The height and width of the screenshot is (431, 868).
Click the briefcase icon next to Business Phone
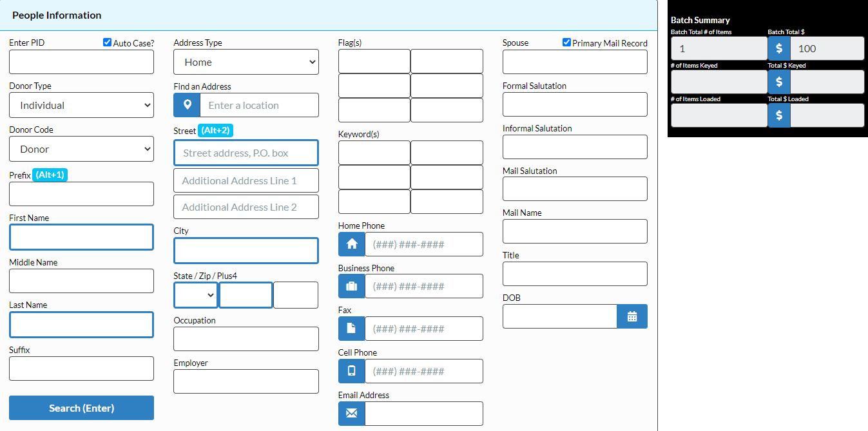click(x=351, y=286)
